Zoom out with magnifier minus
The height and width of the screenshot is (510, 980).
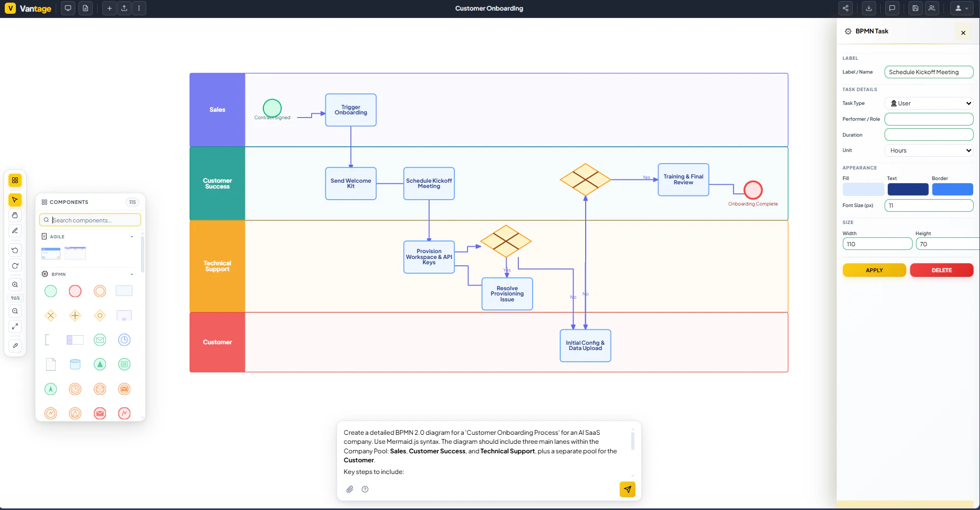tap(15, 311)
